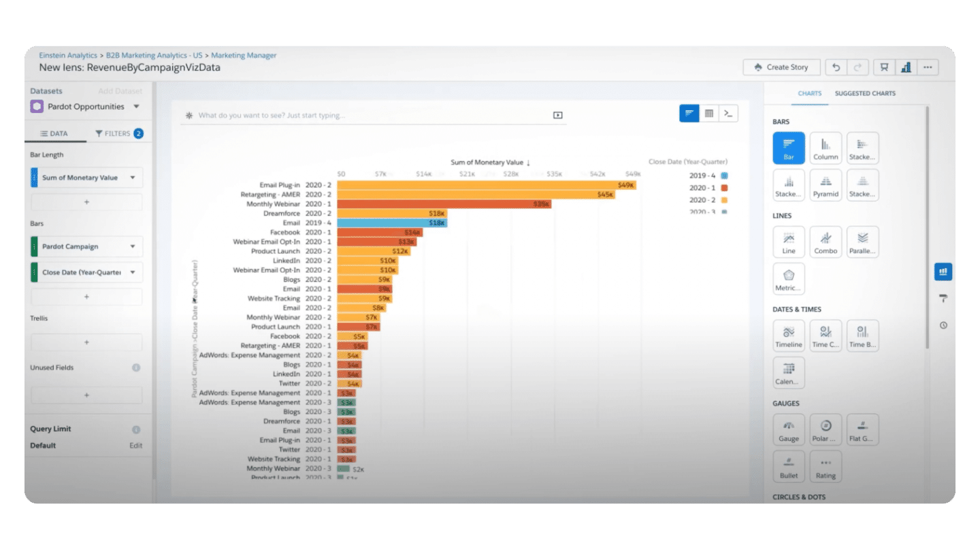Choose the Rating chart type
980x551 pixels.
tap(826, 467)
